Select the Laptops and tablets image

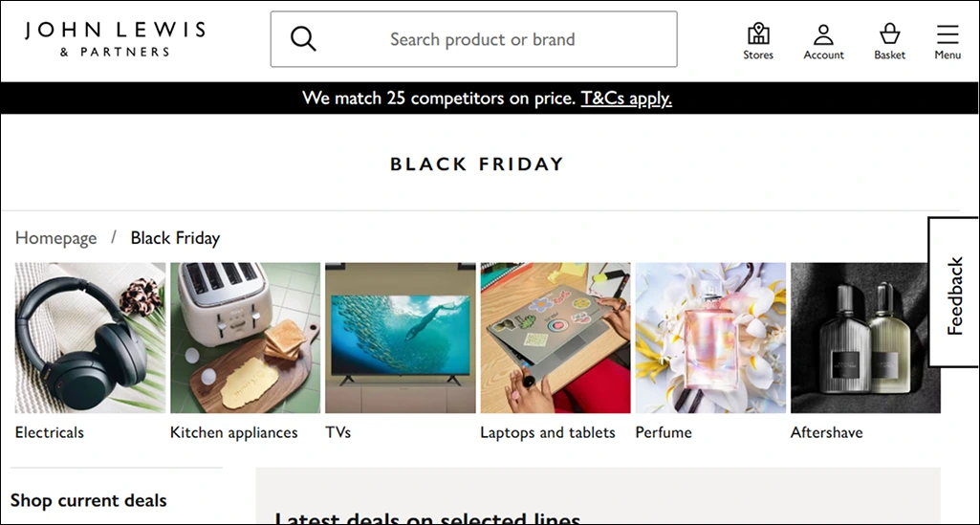[555, 338]
